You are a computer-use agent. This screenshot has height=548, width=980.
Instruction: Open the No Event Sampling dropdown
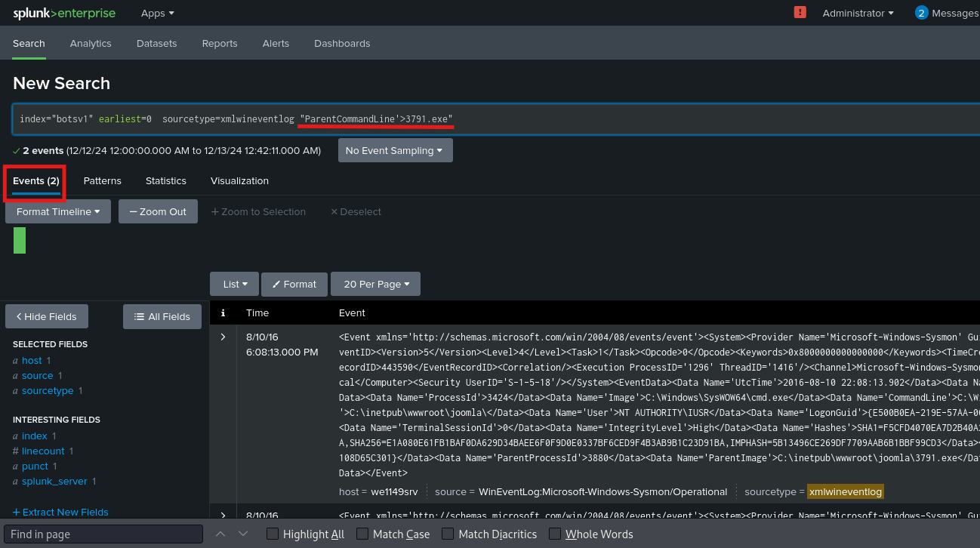pos(396,150)
